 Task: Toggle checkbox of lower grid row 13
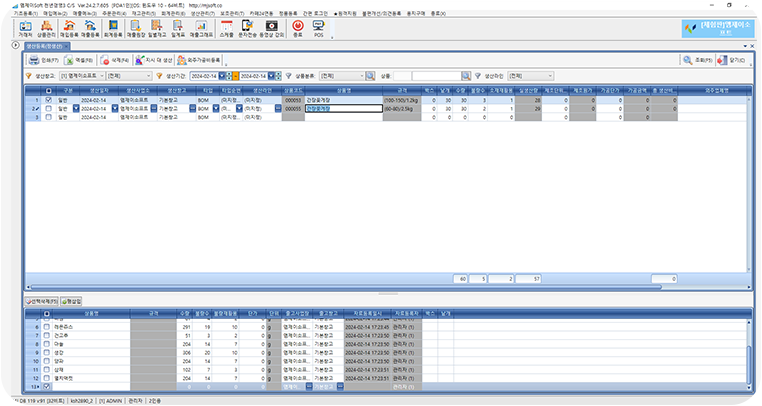pyautogui.click(x=47, y=387)
